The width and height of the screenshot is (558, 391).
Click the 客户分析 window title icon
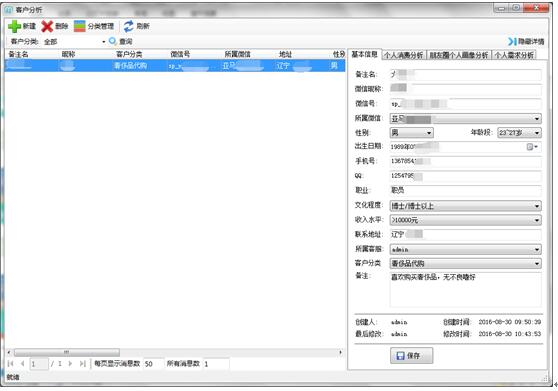tap(9, 10)
